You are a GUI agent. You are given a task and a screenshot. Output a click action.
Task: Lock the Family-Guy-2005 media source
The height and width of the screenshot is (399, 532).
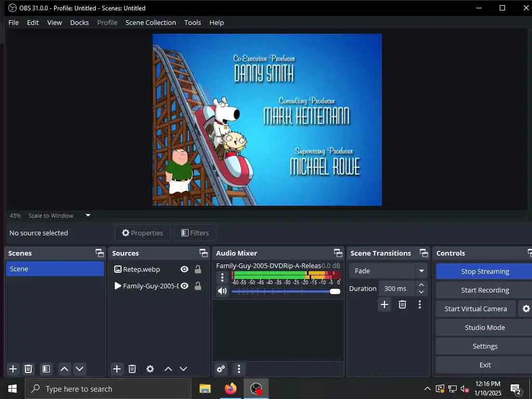tap(198, 286)
